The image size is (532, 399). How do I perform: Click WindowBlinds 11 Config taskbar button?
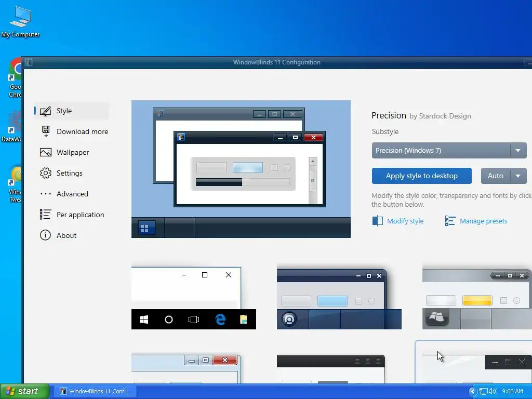[95, 391]
